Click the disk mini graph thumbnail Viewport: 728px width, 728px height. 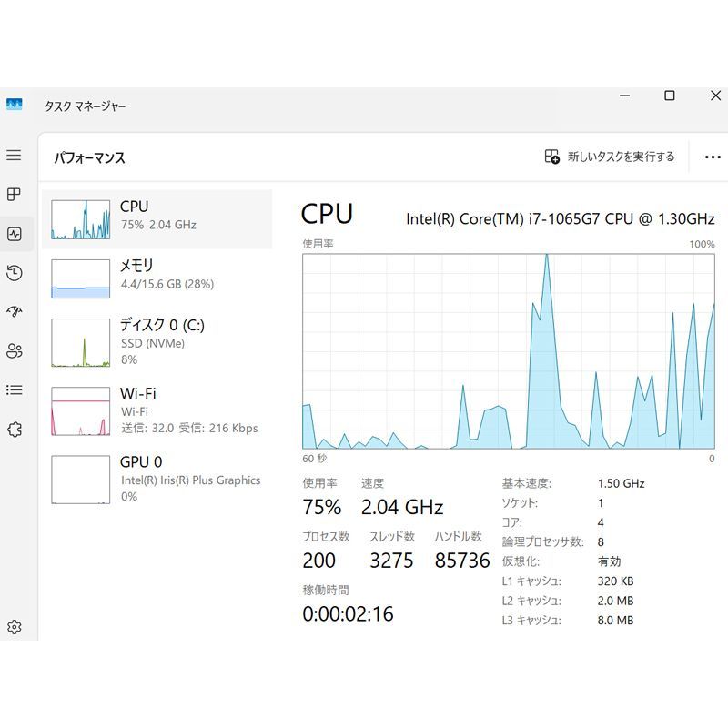(x=80, y=343)
